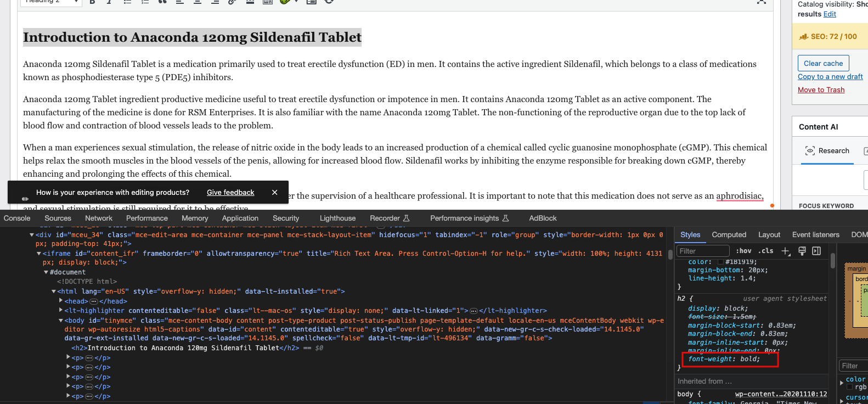The height and width of the screenshot is (404, 868).
Task: Click the font-weight: bold declaration
Action: click(724, 359)
